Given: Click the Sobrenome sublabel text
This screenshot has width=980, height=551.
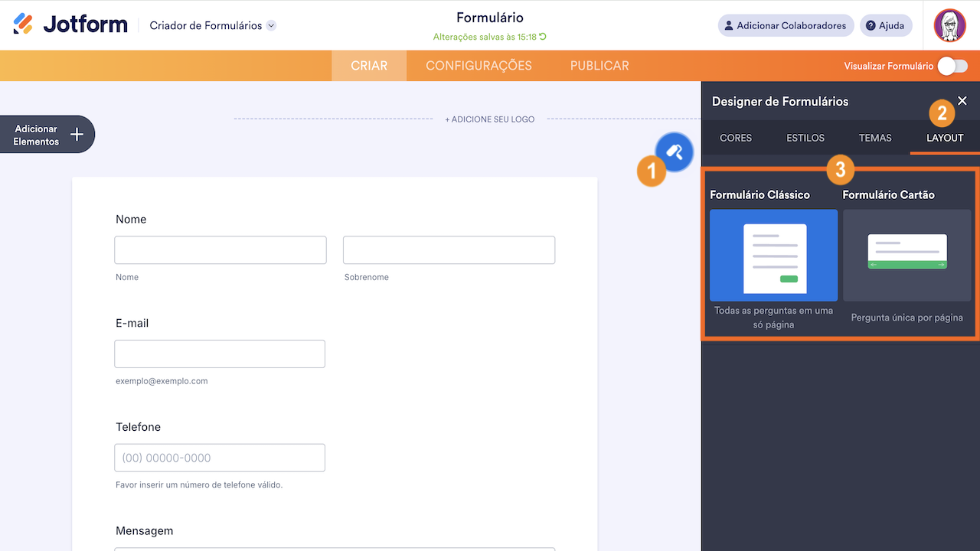Looking at the screenshot, I should [x=367, y=277].
